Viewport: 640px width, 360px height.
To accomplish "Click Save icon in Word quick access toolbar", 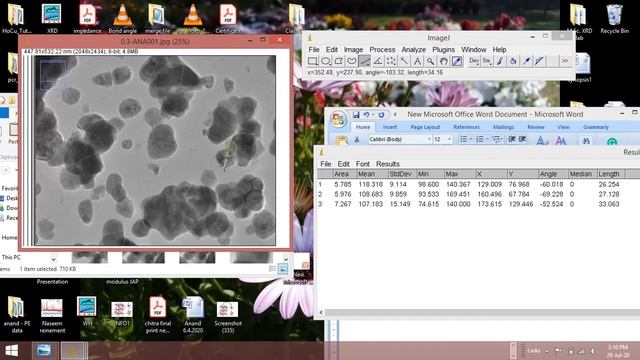I will [356, 115].
